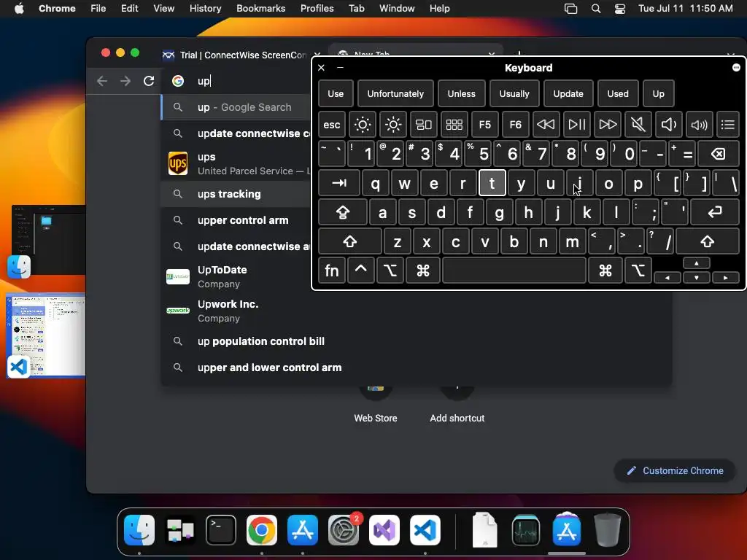Screen dimensions: 747x560
Task: Toggle the left option key
Action: [x=390, y=271]
